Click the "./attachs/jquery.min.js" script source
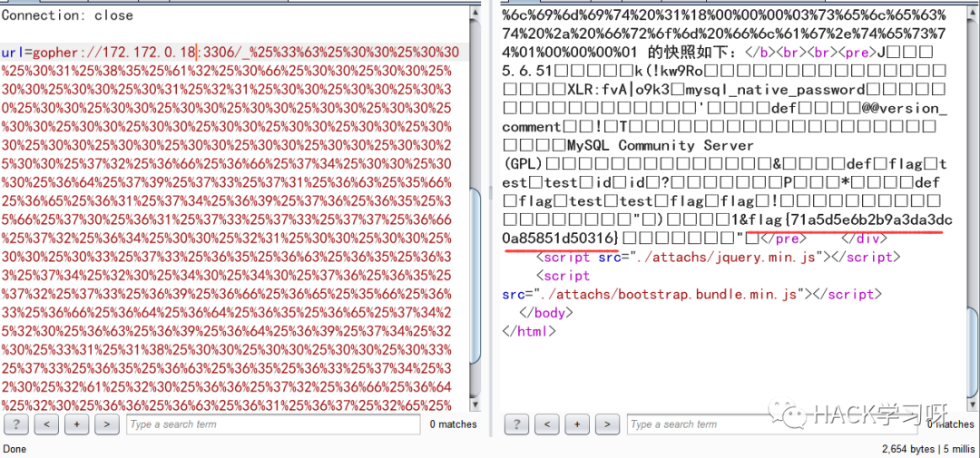Viewport: 980px width, 458px height. click(x=720, y=257)
